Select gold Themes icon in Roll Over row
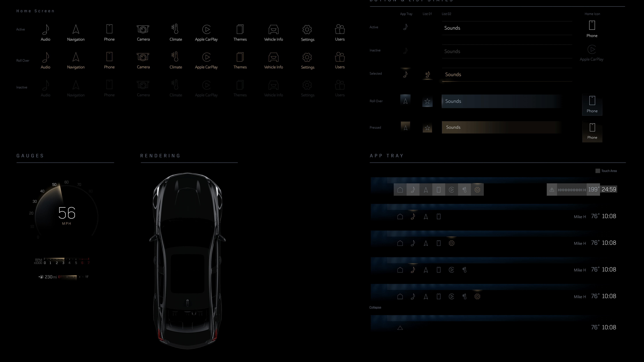This screenshot has height=362, width=644. point(240,57)
